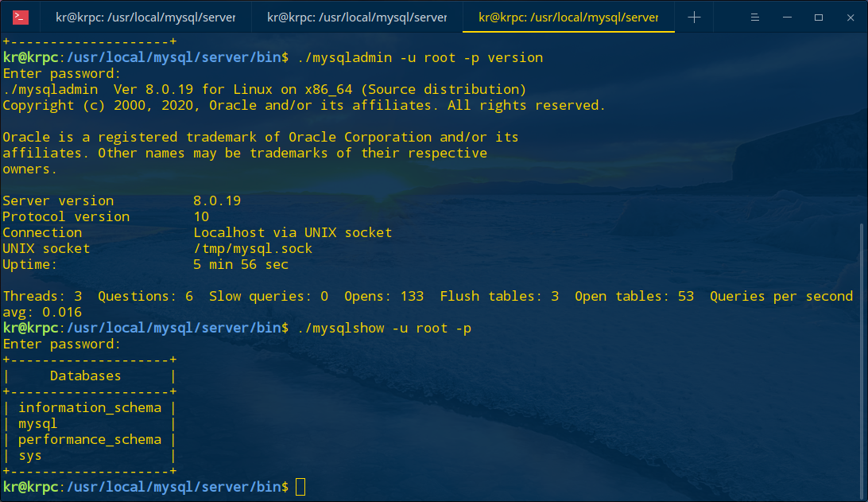868x502 pixels.
Task: Click the ./mysqlshow -u root -p command
Action: 384,328
